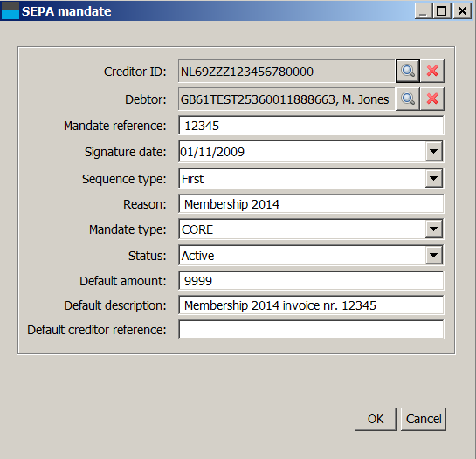476x459 pixels.
Task: Click the Mandate reference field
Action: (x=311, y=126)
